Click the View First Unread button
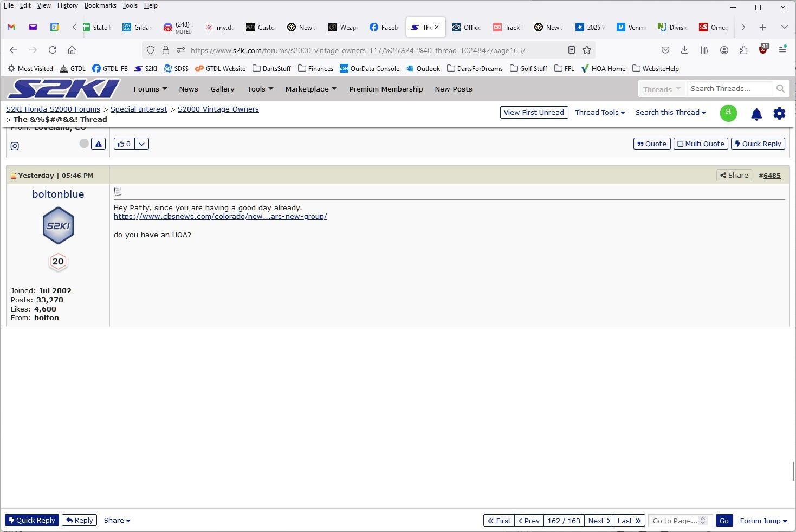The height and width of the screenshot is (532, 796). pos(534,112)
